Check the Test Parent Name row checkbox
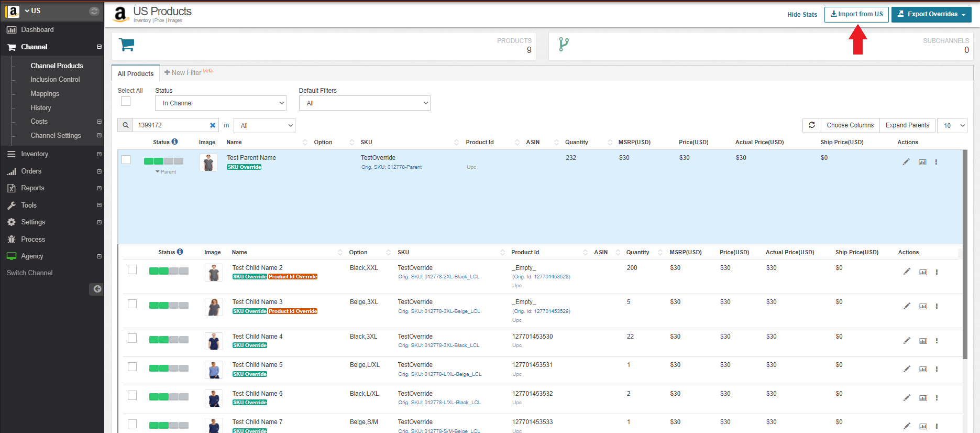 126,159
